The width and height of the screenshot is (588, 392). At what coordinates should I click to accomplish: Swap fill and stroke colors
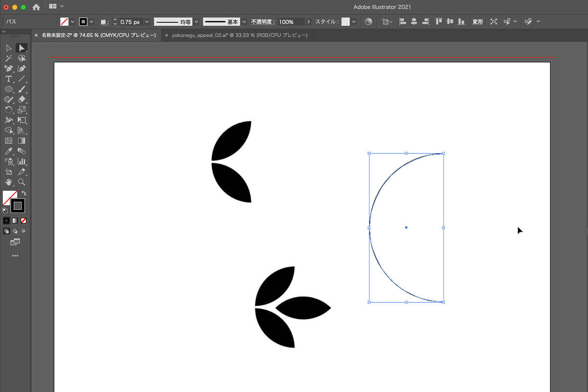coord(24,194)
